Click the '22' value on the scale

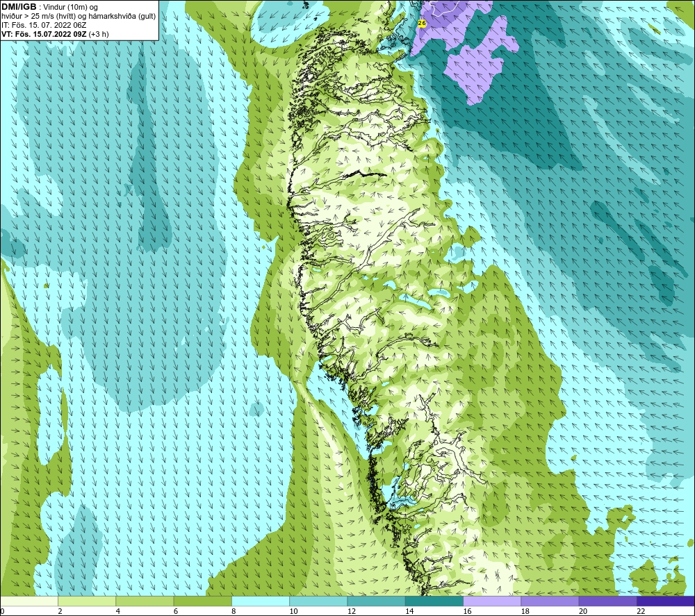pos(641,611)
